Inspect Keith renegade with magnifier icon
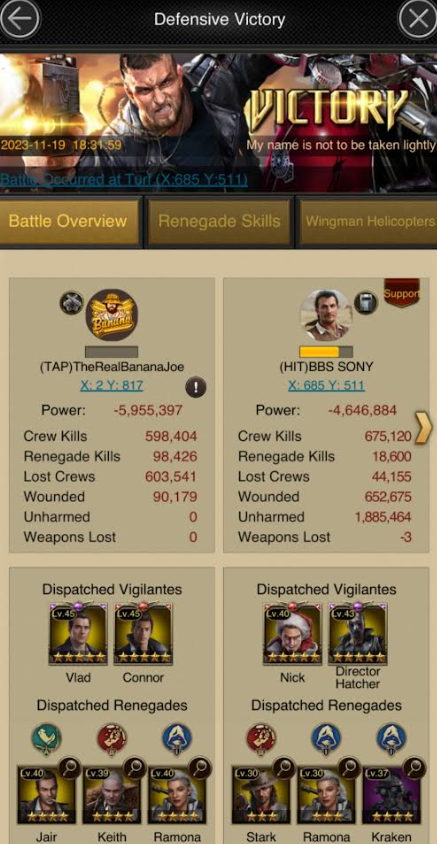Screen dimensions: 437x844 (x=134, y=768)
